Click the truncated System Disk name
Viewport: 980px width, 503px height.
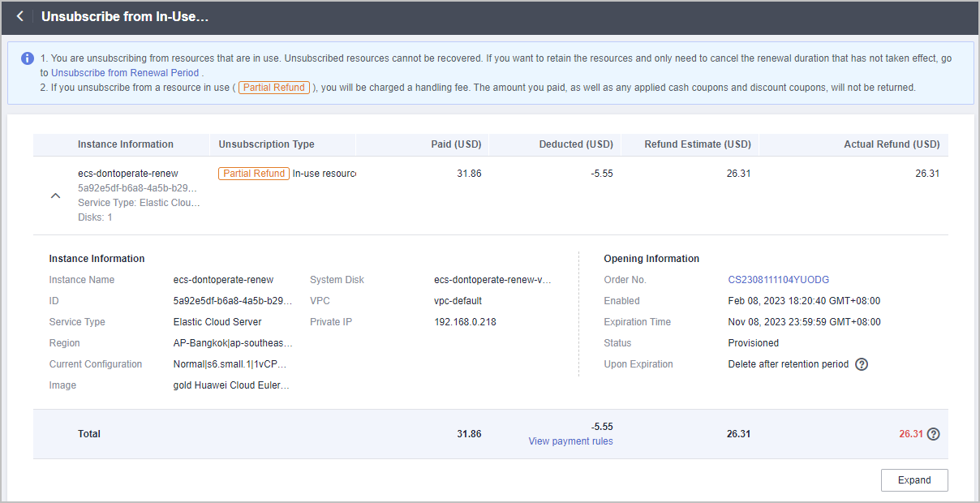pyautogui.click(x=492, y=280)
